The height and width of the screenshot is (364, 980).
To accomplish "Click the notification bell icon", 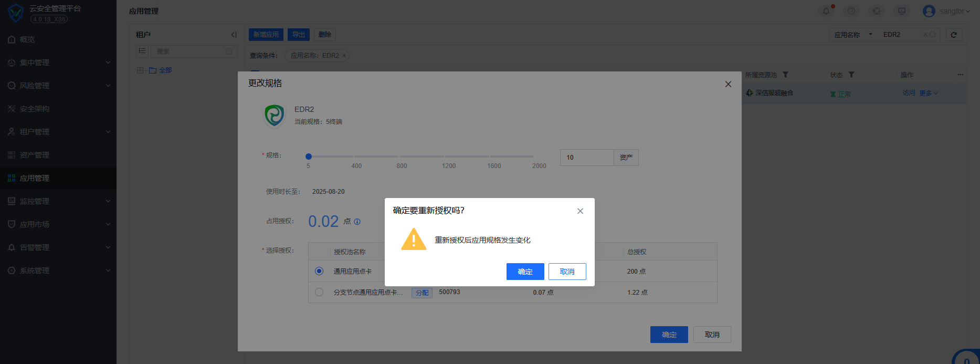I will 826,11.
